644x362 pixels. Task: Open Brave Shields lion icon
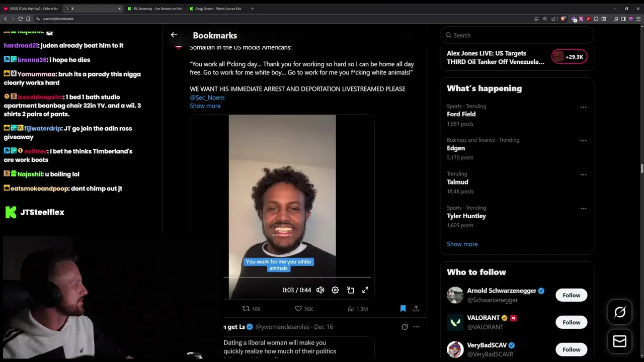(562, 19)
